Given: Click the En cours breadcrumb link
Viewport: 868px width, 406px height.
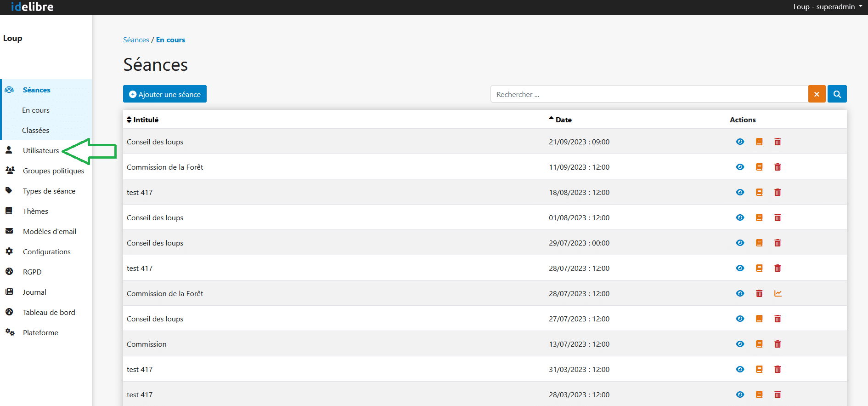Looking at the screenshot, I should pyautogui.click(x=170, y=40).
